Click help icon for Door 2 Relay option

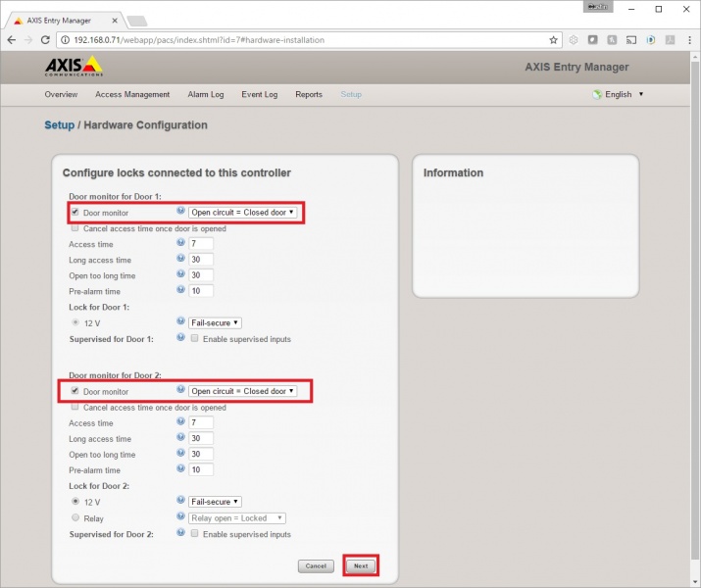180,516
